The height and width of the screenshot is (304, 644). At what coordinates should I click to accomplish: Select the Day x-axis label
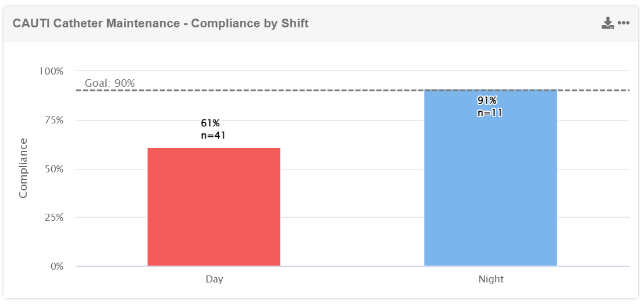click(214, 280)
